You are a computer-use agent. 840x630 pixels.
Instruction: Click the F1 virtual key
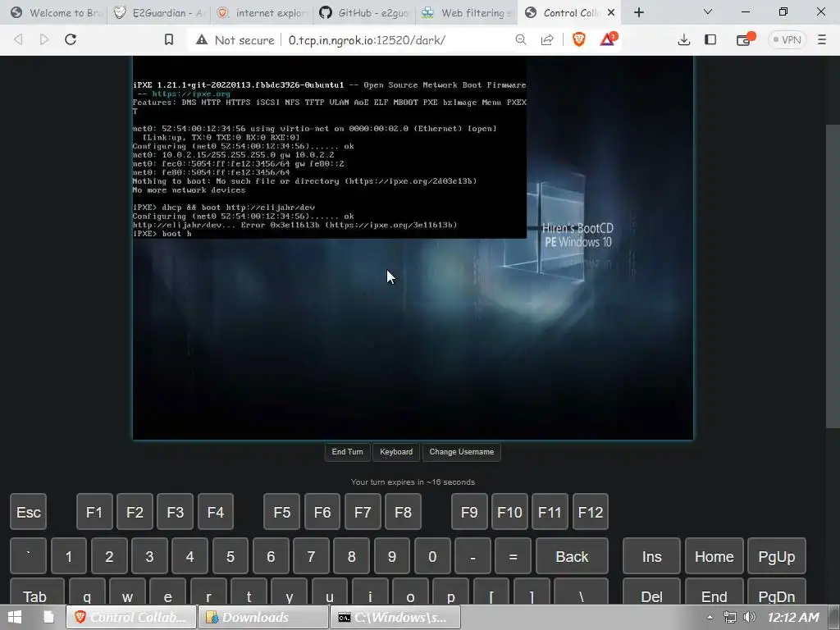94,512
